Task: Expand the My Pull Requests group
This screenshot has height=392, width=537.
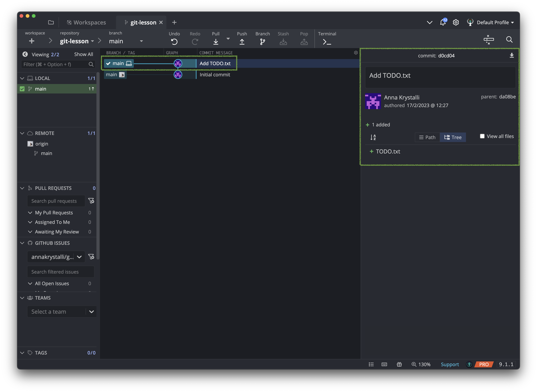Action: click(x=30, y=213)
